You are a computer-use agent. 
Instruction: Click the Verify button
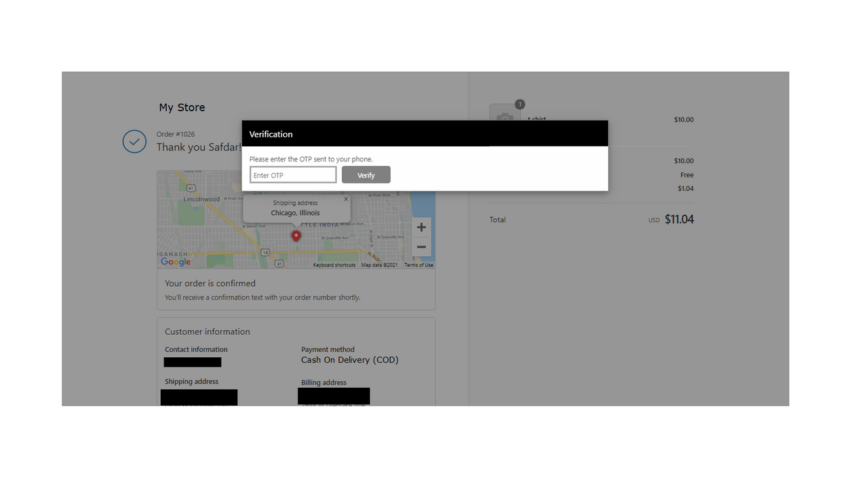tap(366, 175)
